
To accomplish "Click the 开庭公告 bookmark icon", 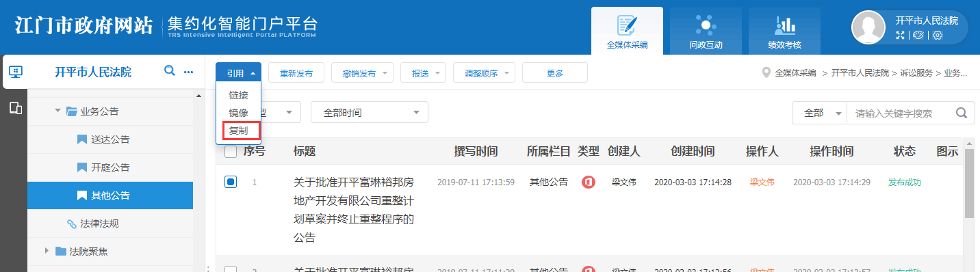I will coord(81,167).
